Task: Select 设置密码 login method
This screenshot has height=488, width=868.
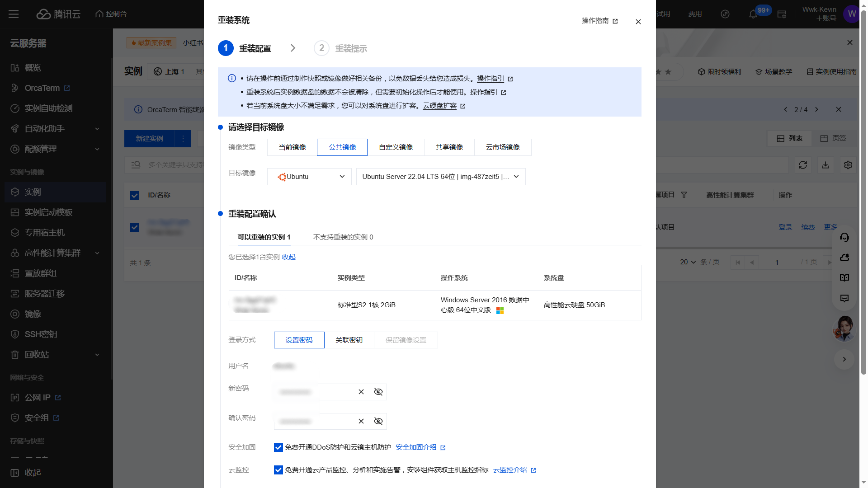Action: pyautogui.click(x=299, y=340)
